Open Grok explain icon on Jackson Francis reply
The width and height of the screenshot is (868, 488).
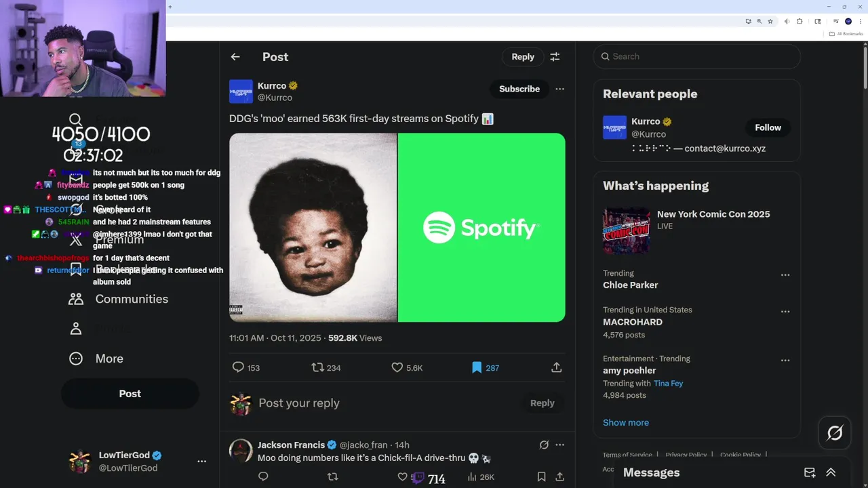pos(544,445)
